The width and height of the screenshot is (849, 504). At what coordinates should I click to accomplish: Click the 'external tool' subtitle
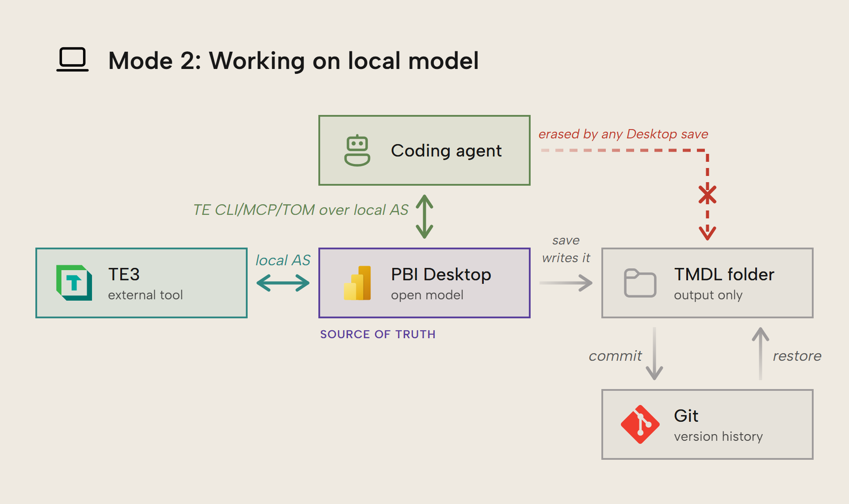(145, 295)
